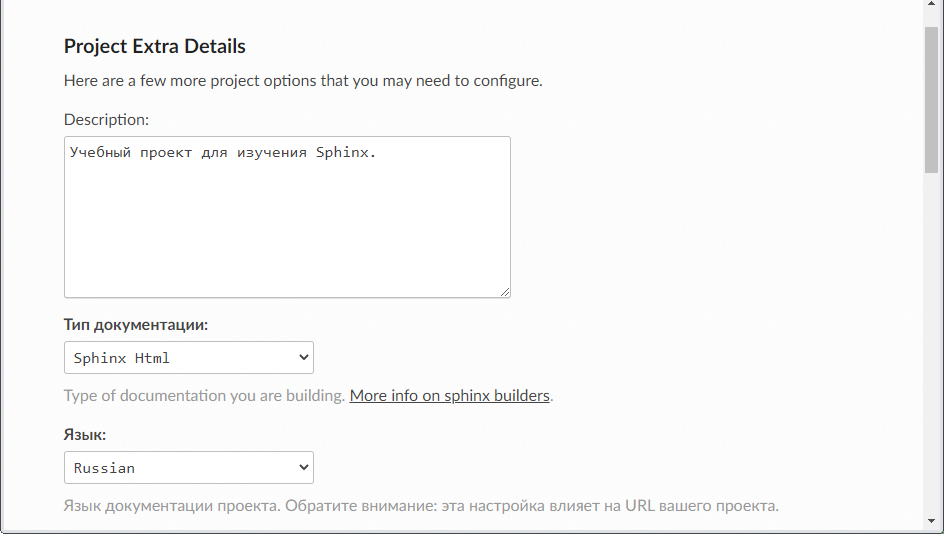This screenshot has height=534, width=944.
Task: Click inside the Description text area
Action: coord(287,217)
